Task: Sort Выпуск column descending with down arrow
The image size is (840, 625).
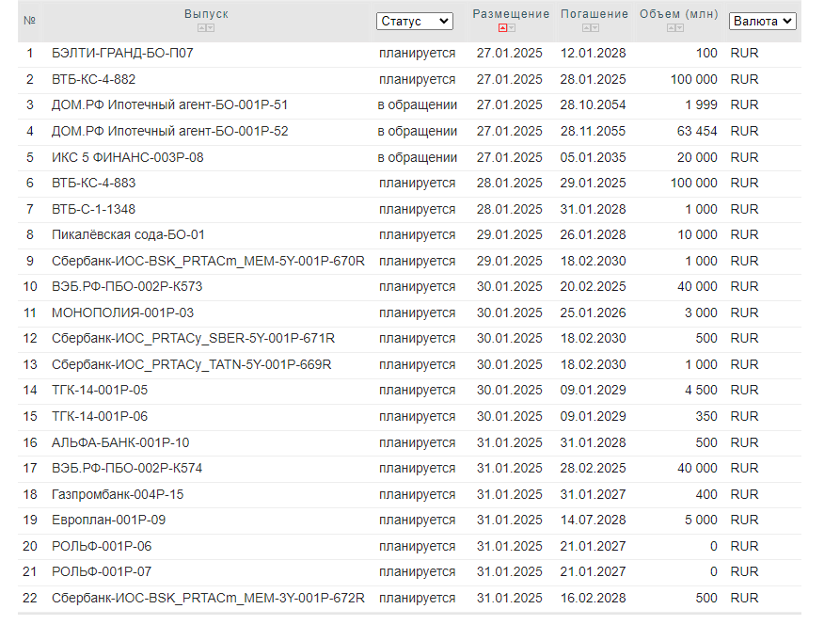Action: pyautogui.click(x=211, y=28)
